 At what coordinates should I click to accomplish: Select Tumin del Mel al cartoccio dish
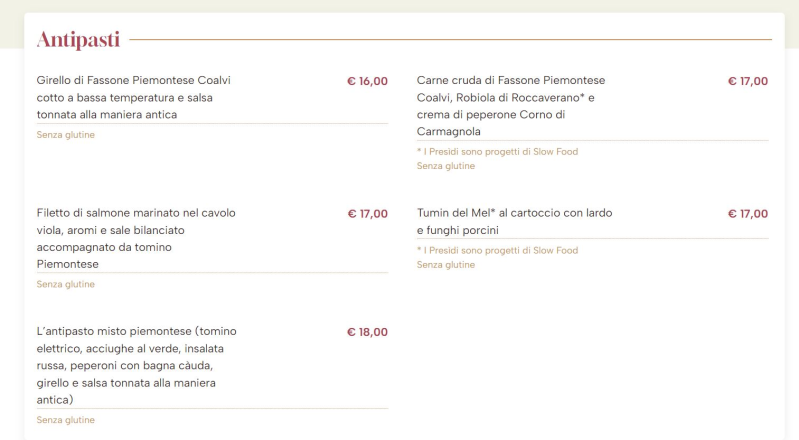515,221
